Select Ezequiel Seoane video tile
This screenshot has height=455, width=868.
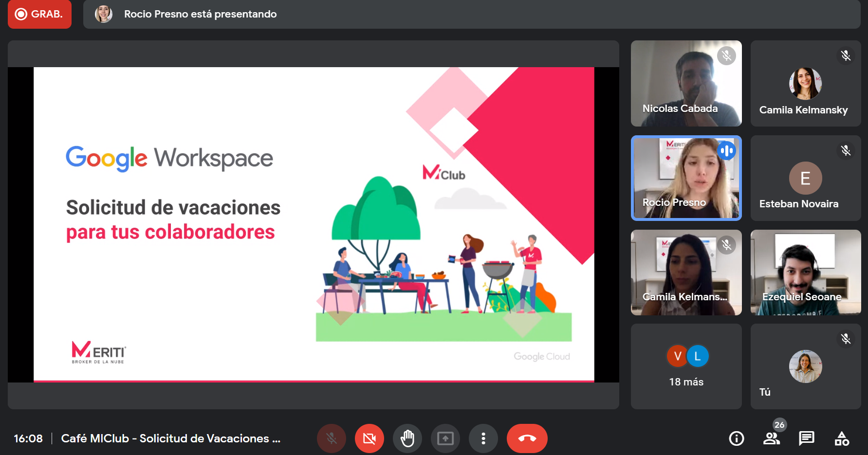806,273
